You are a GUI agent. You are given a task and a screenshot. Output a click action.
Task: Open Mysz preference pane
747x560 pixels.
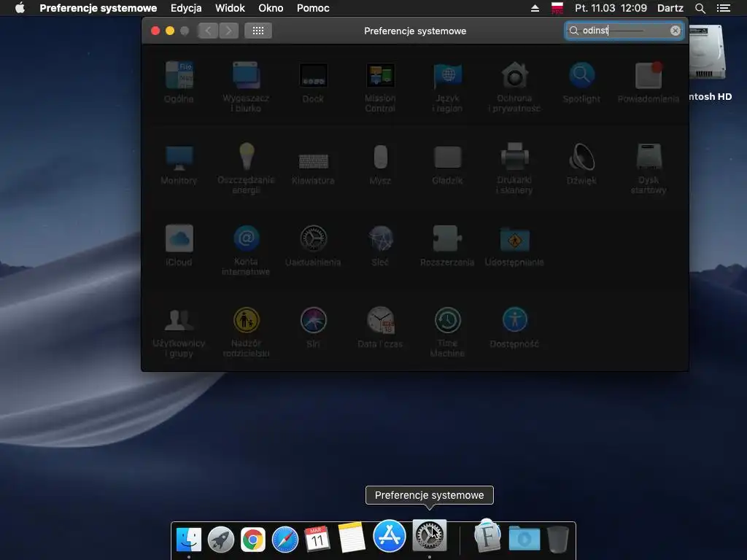379,164
